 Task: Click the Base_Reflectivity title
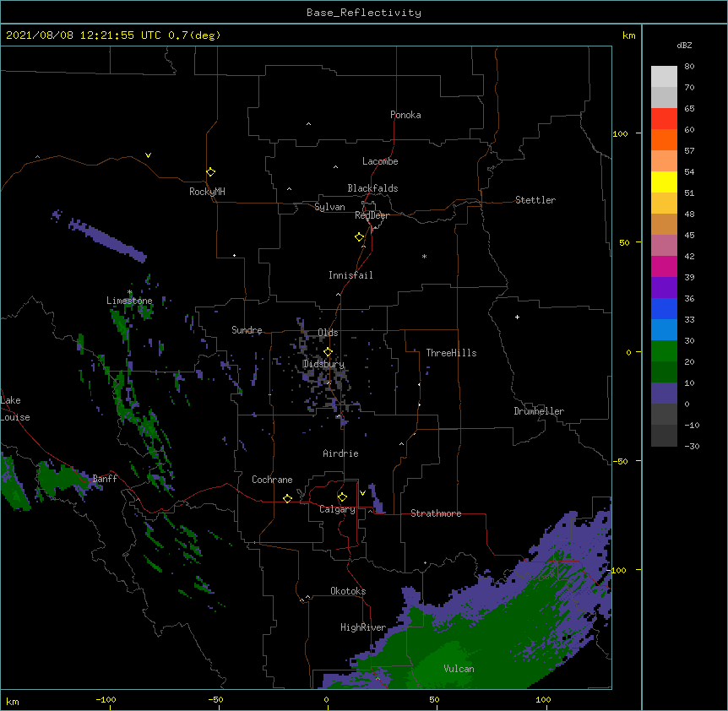coord(364,13)
